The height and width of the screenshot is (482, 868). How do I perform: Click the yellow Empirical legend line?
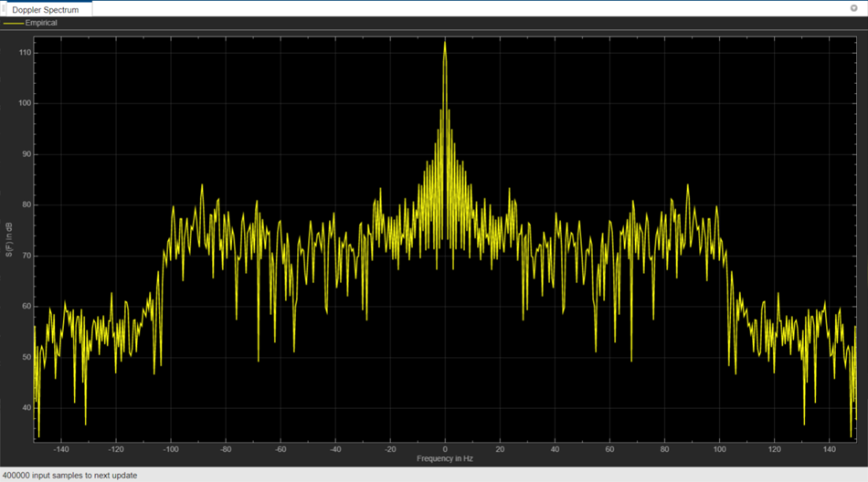tap(14, 23)
